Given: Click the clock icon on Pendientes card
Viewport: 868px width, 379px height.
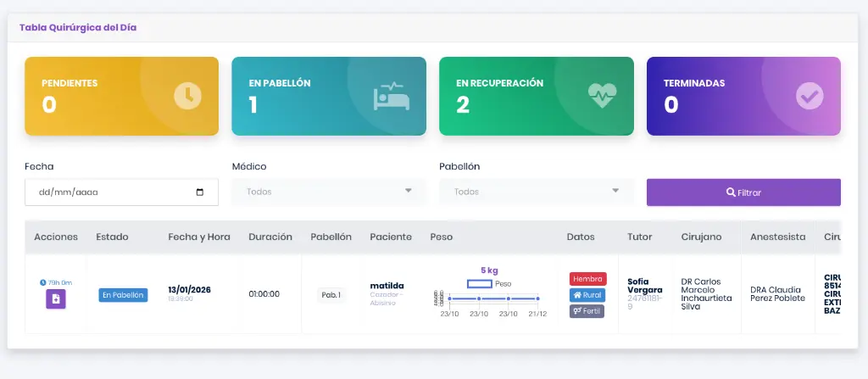Looking at the screenshot, I should (187, 96).
